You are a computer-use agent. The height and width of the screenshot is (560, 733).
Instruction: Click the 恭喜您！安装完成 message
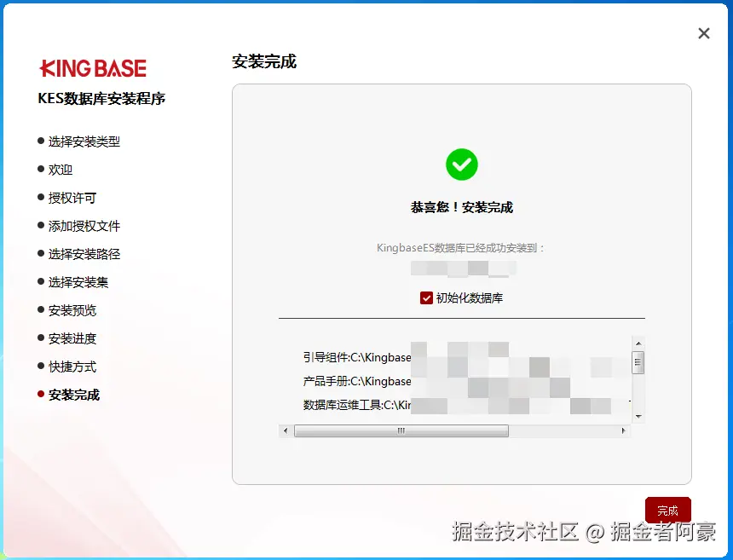(x=462, y=207)
